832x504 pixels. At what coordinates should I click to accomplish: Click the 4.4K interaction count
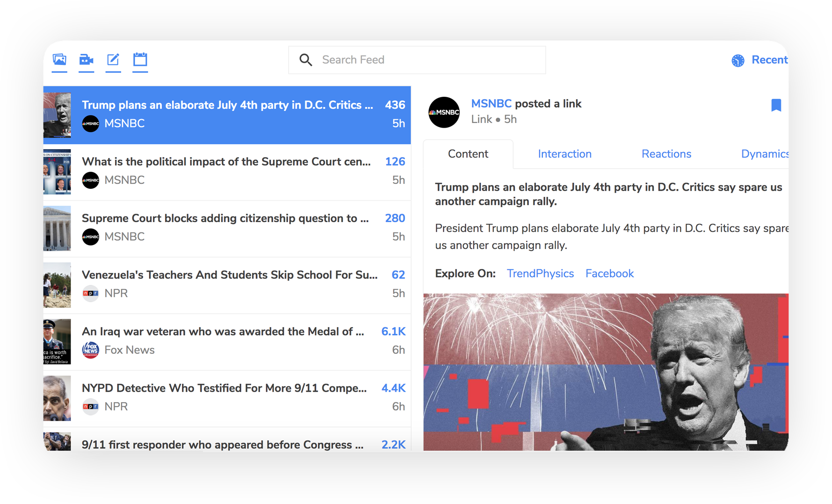point(393,388)
